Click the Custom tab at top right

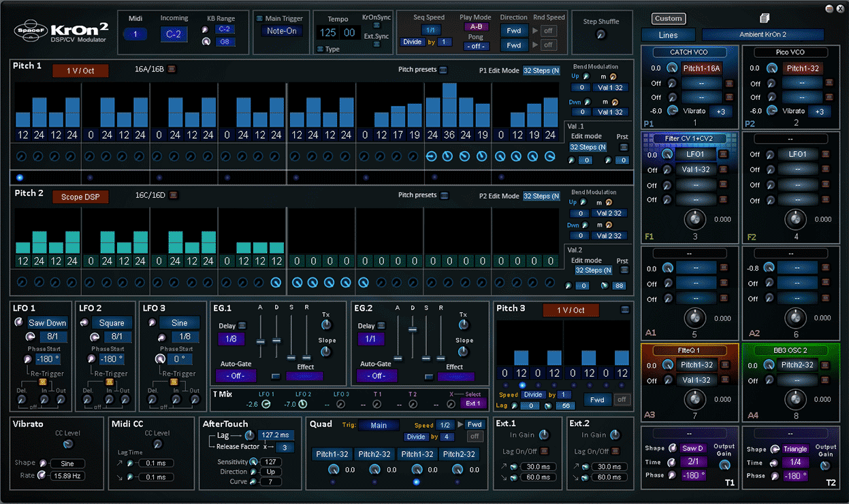click(668, 18)
